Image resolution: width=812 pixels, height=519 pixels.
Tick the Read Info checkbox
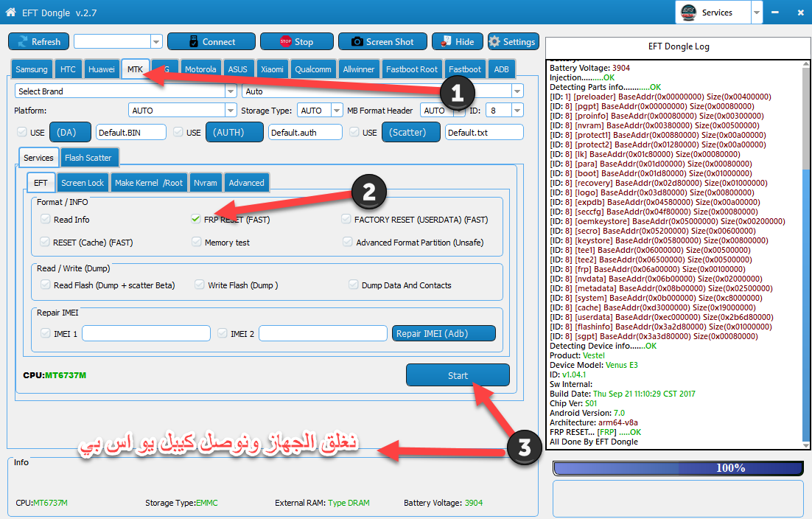(x=46, y=219)
